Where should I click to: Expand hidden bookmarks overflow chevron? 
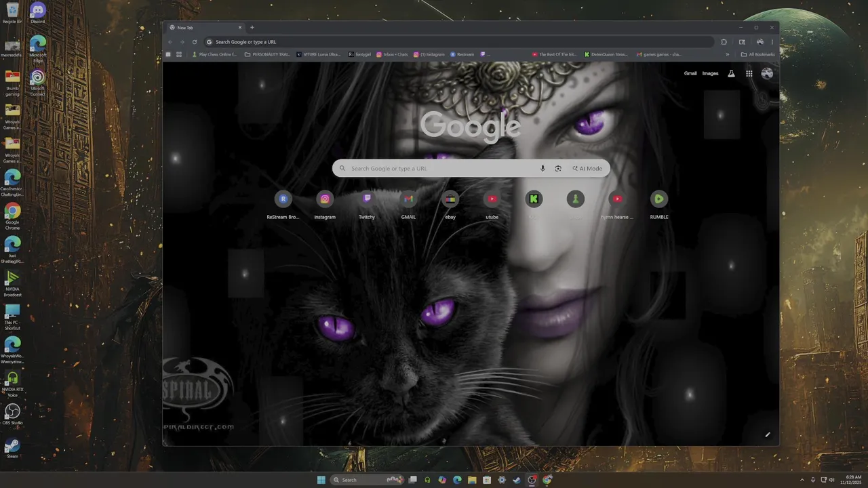(x=727, y=54)
